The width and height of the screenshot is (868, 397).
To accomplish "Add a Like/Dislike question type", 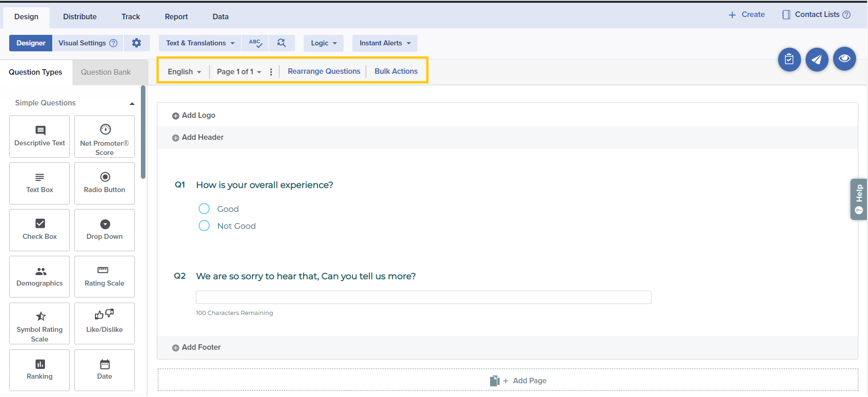I will (x=105, y=323).
